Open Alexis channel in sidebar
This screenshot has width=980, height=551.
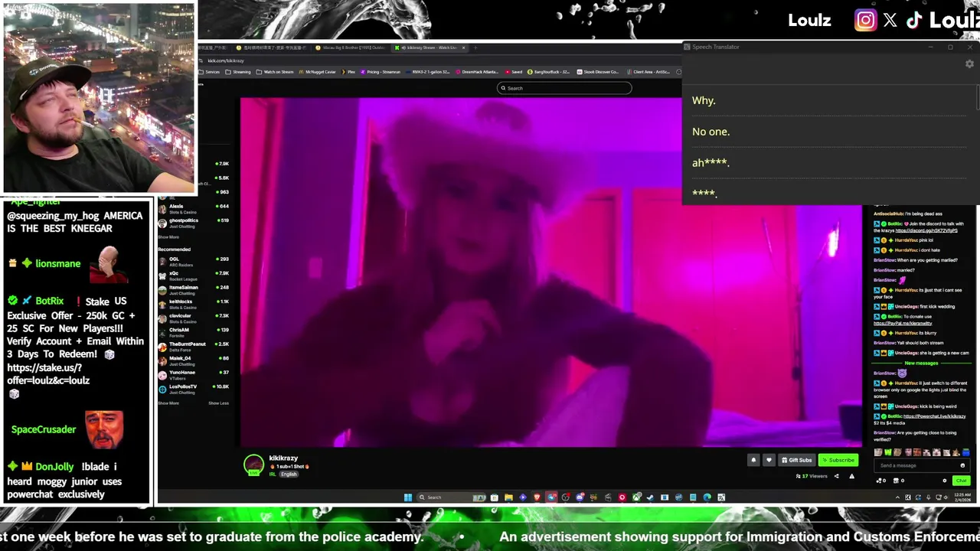pos(193,208)
